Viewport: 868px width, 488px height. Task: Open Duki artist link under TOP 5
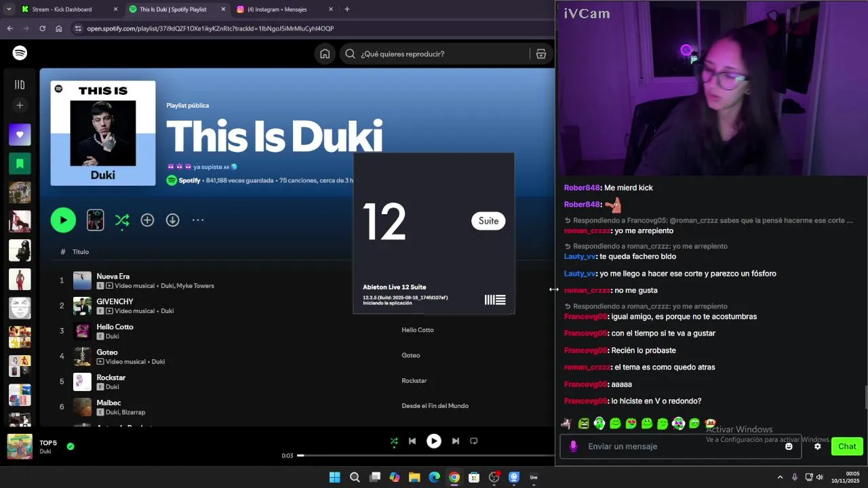pyautogui.click(x=45, y=452)
